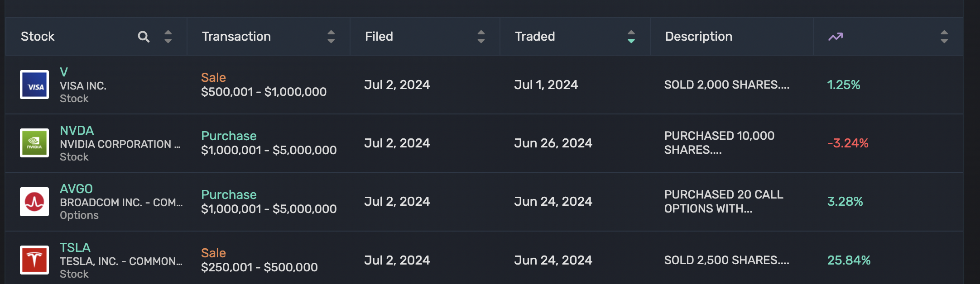Image resolution: width=980 pixels, height=284 pixels.
Task: Click the purple trending chart icon
Action: click(x=836, y=37)
